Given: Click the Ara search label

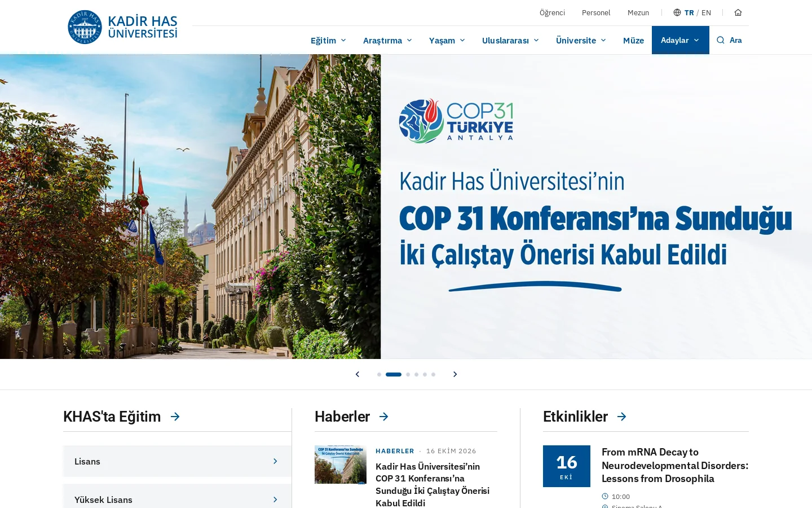Looking at the screenshot, I should pyautogui.click(x=735, y=40).
